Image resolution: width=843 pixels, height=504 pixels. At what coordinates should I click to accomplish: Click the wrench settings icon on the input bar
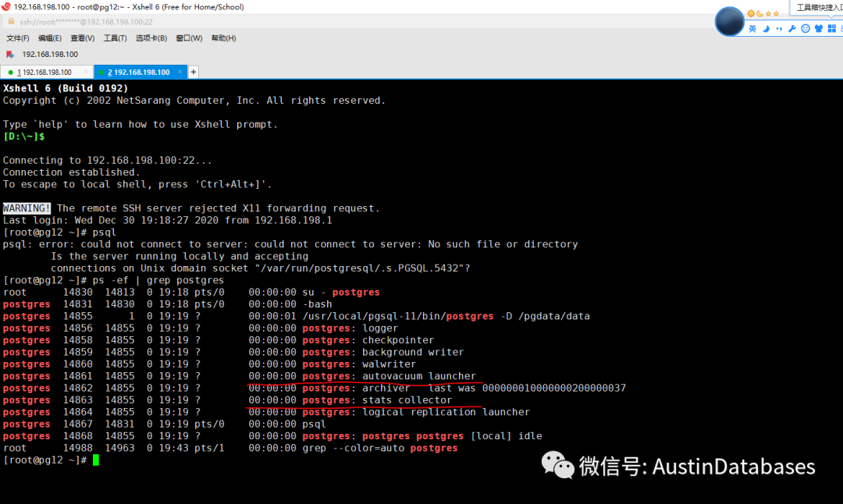tap(792, 29)
